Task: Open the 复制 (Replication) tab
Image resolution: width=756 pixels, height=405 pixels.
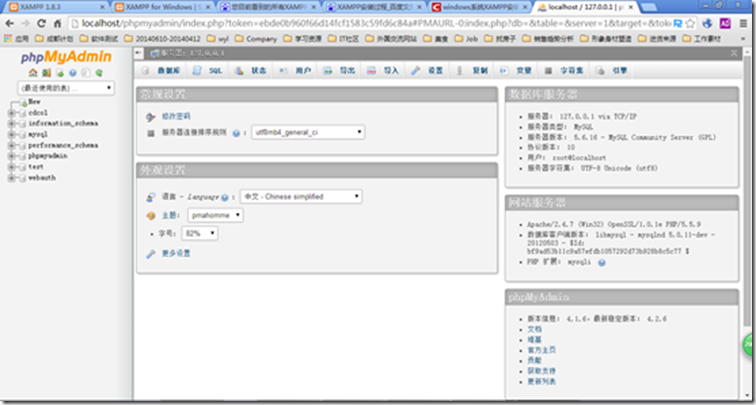Action: pyautogui.click(x=472, y=71)
